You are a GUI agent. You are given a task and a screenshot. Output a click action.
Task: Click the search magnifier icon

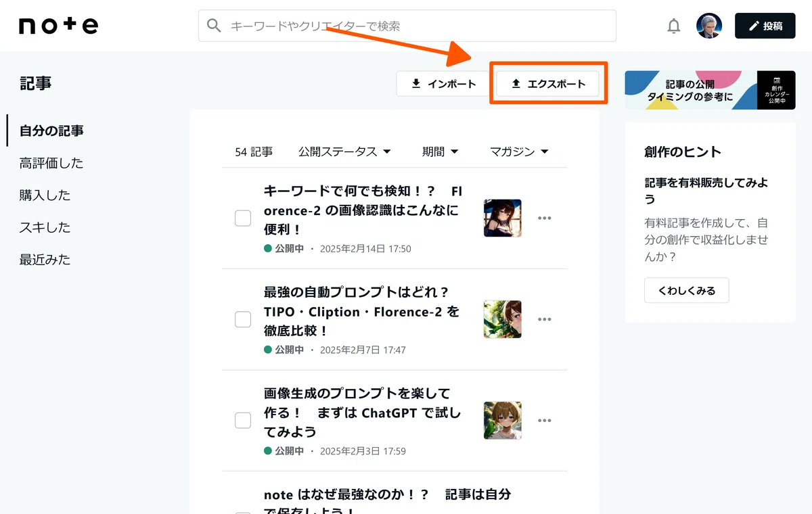pos(215,26)
